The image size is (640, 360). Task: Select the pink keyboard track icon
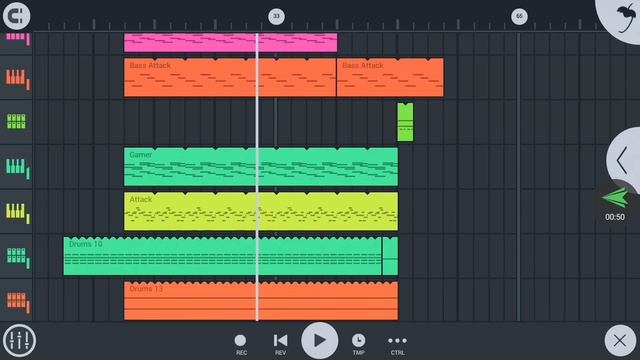(17, 39)
